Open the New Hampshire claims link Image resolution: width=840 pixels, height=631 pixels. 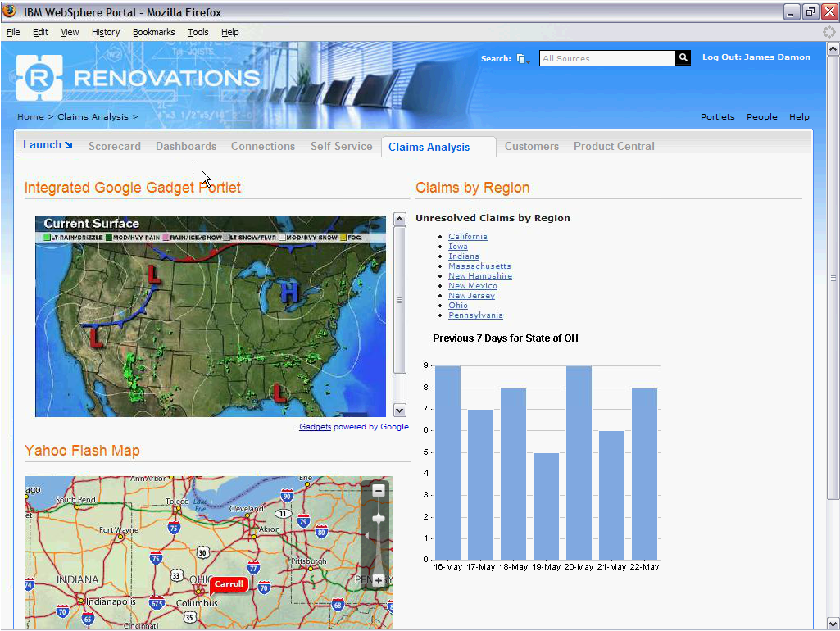480,276
